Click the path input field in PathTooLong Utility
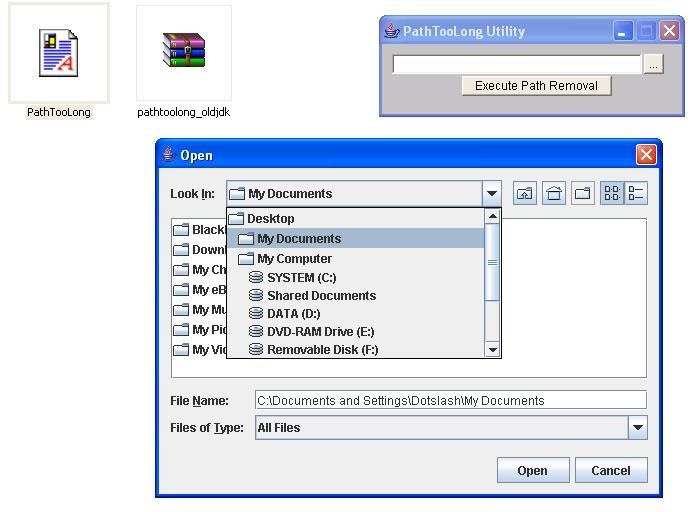The width and height of the screenshot is (697, 512). (517, 64)
